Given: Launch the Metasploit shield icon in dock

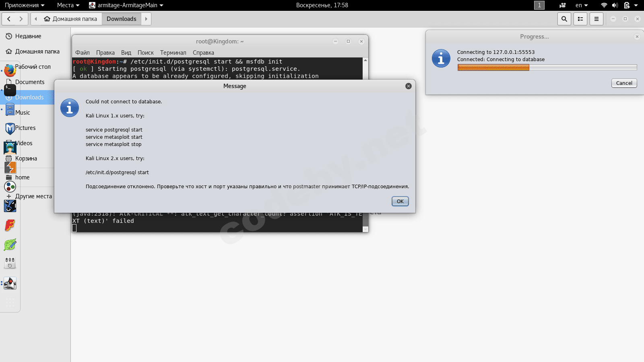Looking at the screenshot, I should [x=10, y=128].
